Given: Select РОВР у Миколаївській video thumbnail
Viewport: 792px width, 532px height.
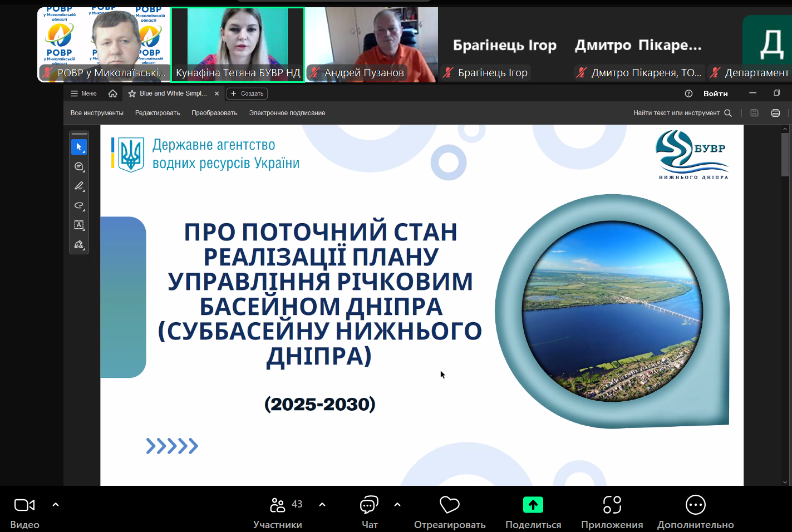Looking at the screenshot, I should [x=104, y=45].
